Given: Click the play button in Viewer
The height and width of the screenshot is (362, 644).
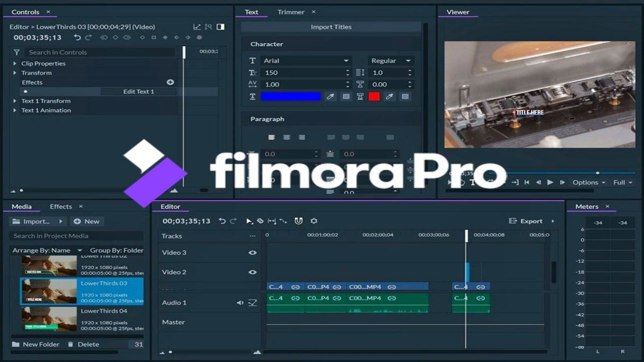Looking at the screenshot, I should pos(550,182).
